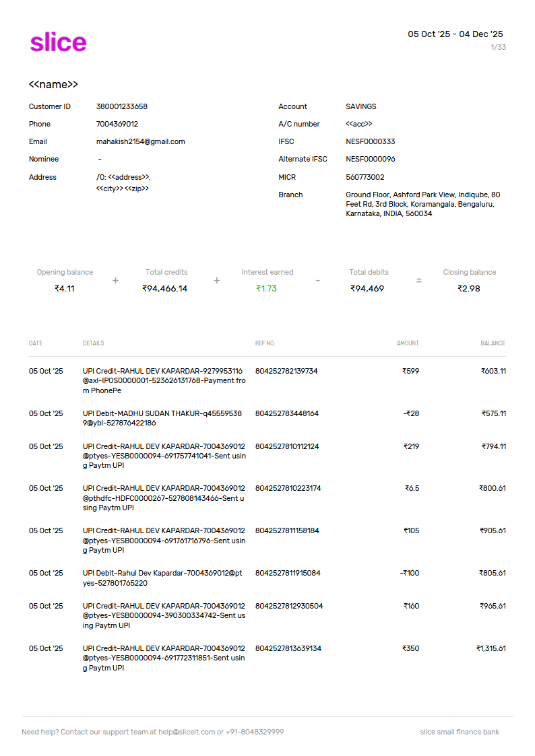Click amount ₹599
Screen dimensions: 535x756
(410, 371)
